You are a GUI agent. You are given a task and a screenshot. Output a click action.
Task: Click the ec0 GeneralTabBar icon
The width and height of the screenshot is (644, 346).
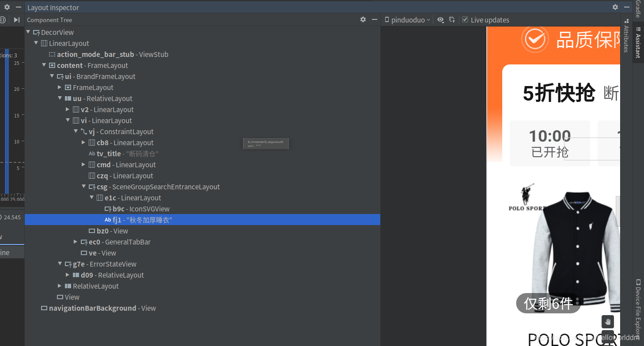[84, 242]
